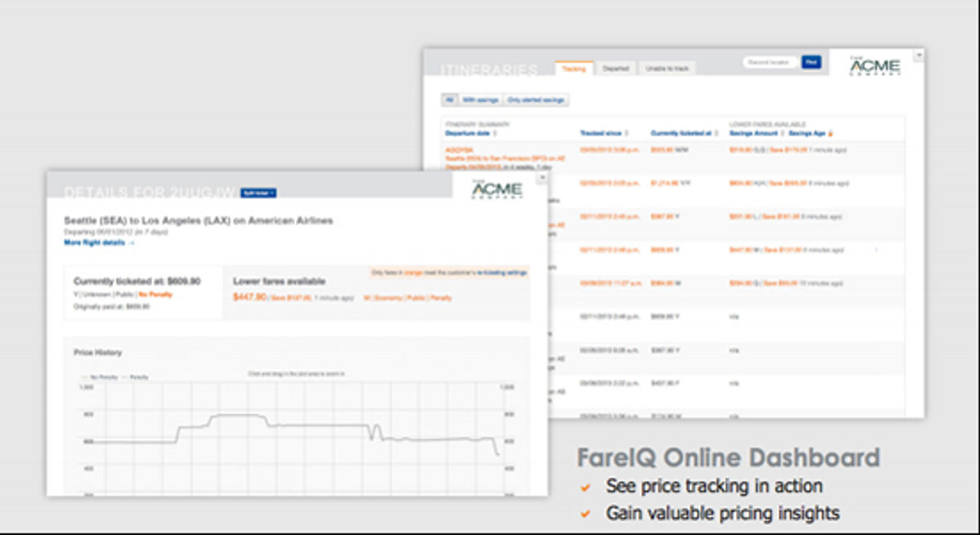Click the sort icon beside Savings Amount
Image resolution: width=980 pixels, height=535 pixels.
[782, 132]
